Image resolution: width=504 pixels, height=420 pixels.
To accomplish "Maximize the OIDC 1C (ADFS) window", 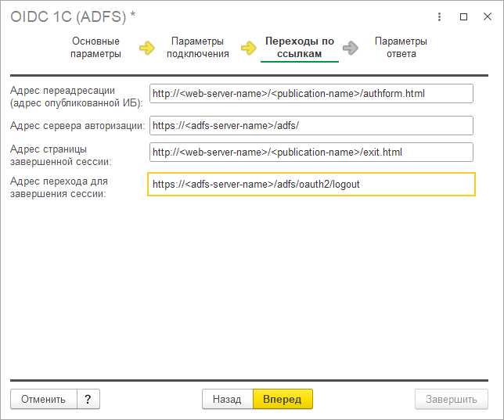I will (x=464, y=16).
